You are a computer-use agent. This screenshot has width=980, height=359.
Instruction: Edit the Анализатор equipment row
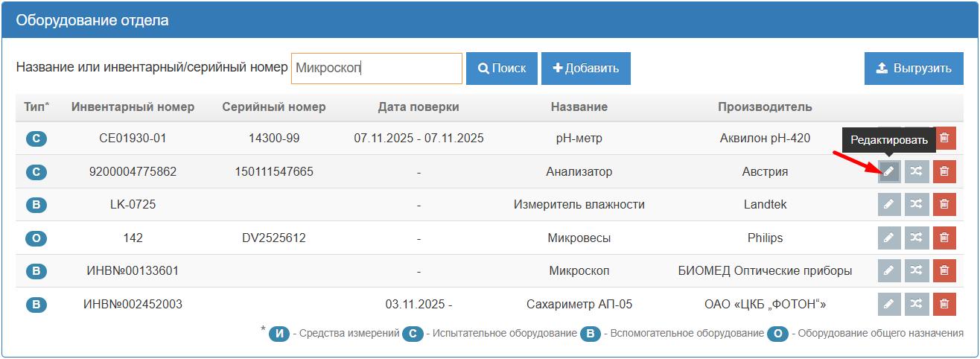tap(888, 171)
